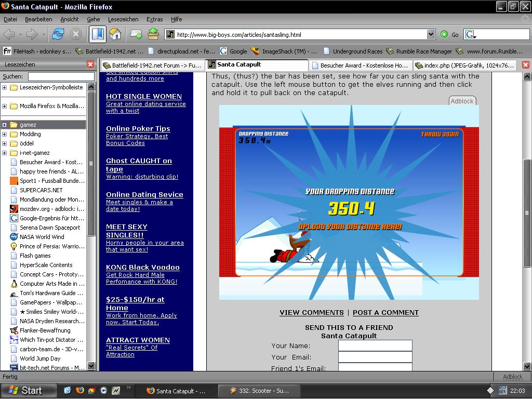Click the Adblock status bar entry
This screenshot has width=532, height=399.
[513, 377]
